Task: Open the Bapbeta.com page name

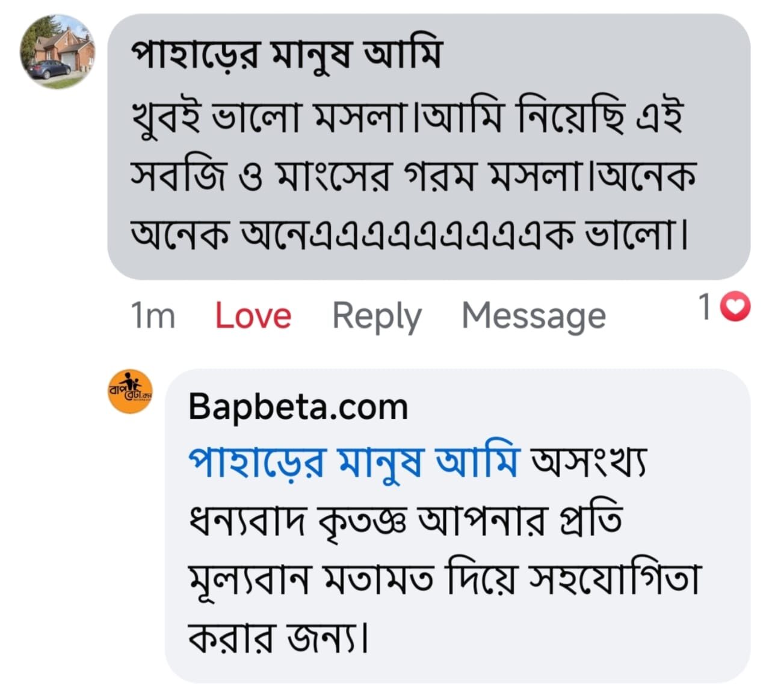Action: [298, 407]
